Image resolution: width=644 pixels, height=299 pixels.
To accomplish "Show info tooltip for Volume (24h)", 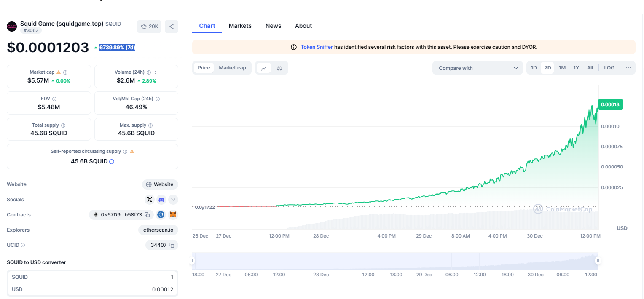I will click(x=149, y=72).
